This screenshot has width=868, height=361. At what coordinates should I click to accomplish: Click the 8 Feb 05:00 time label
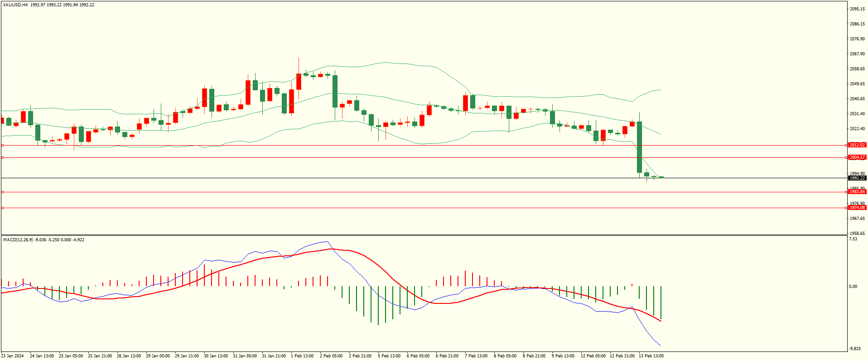tap(505, 356)
